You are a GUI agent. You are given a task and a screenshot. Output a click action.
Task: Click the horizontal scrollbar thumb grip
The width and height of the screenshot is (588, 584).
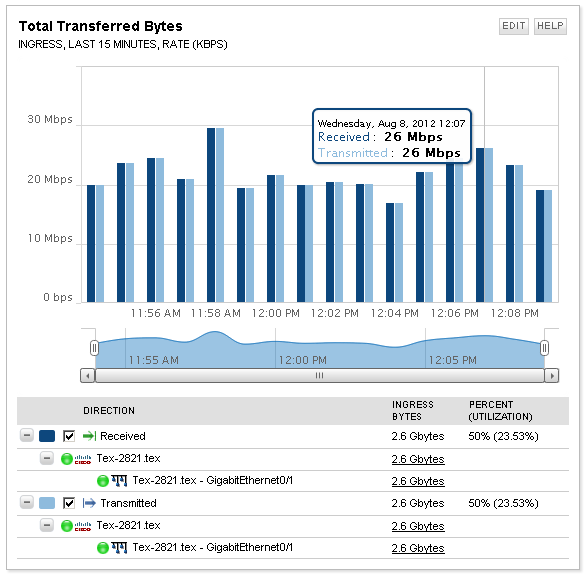pos(319,375)
